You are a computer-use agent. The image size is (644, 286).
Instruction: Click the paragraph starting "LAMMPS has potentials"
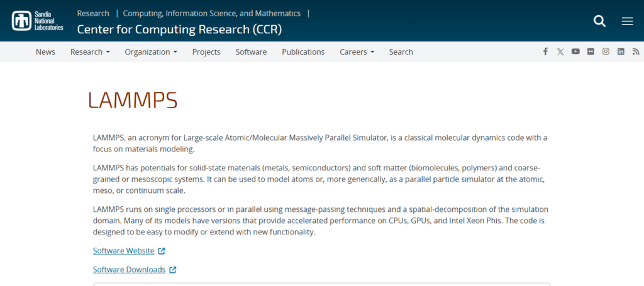tap(320, 180)
